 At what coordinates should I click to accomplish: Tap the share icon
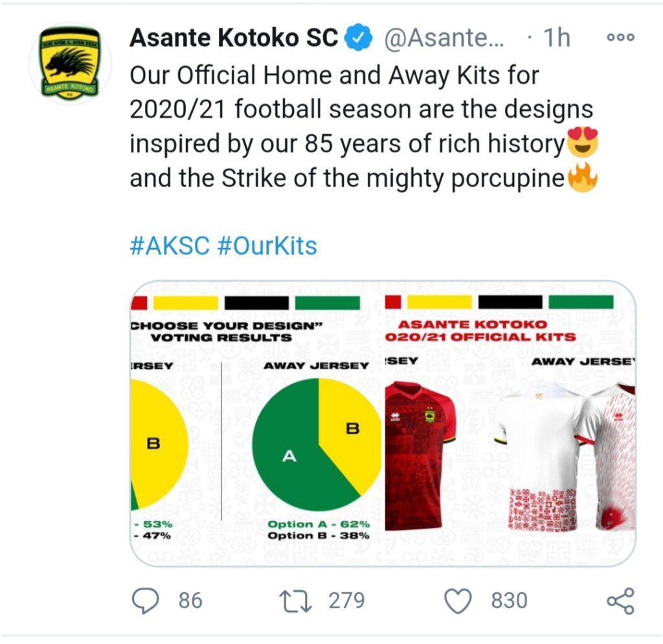[620, 601]
